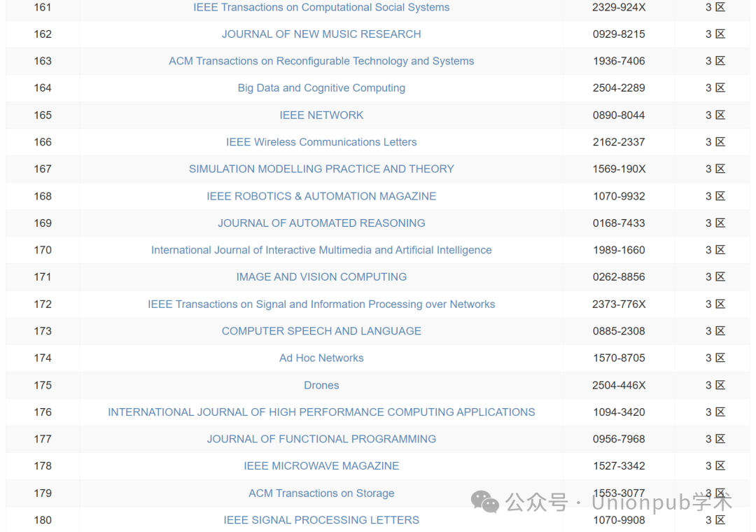Select ISSN 2504-2289 cell

point(619,87)
